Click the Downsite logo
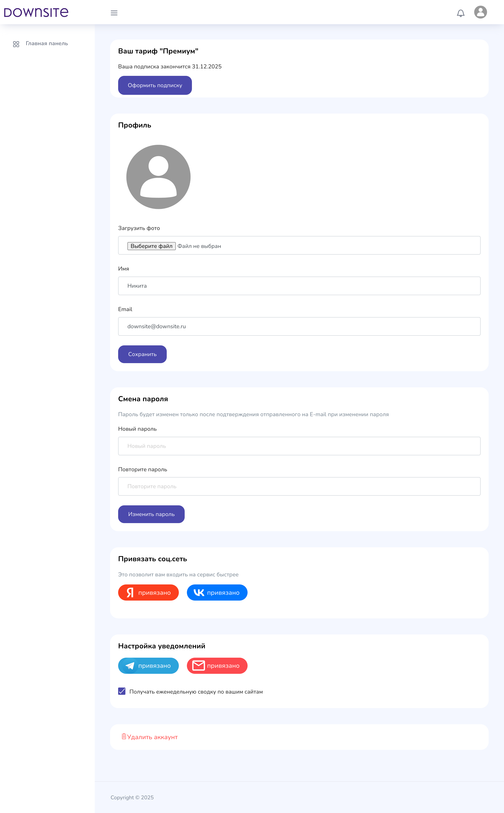The image size is (504, 813). click(x=36, y=12)
